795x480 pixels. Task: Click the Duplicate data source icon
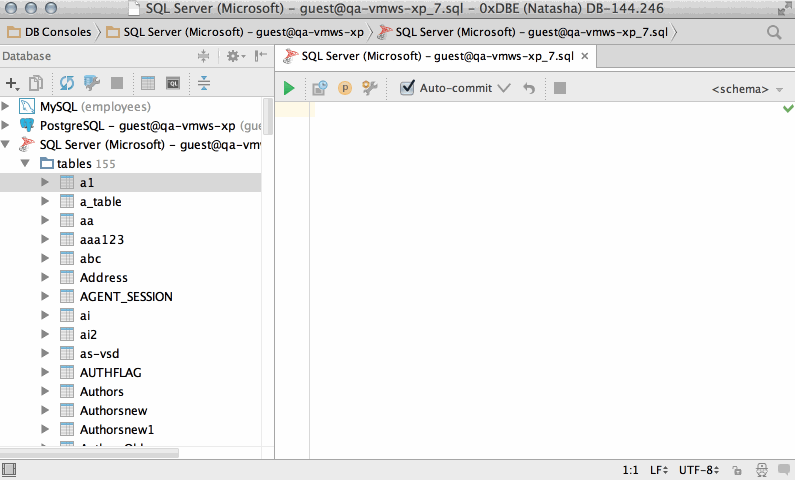36,83
